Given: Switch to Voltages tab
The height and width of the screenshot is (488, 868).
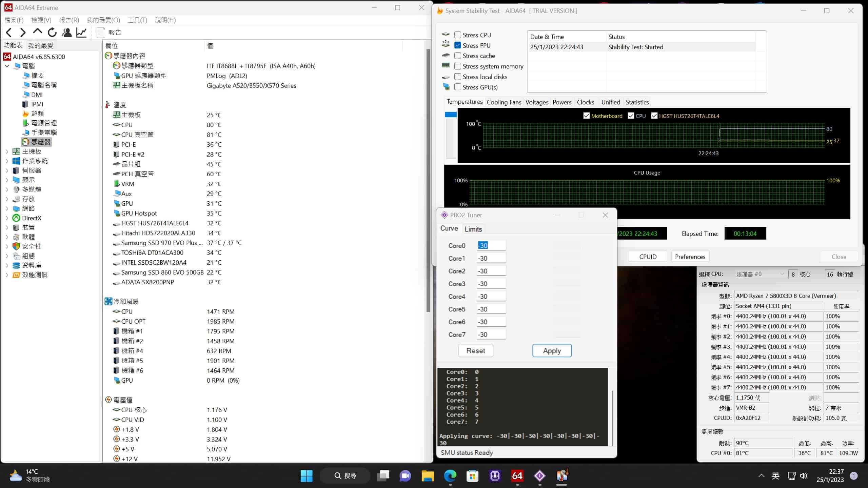Looking at the screenshot, I should 537,102.
